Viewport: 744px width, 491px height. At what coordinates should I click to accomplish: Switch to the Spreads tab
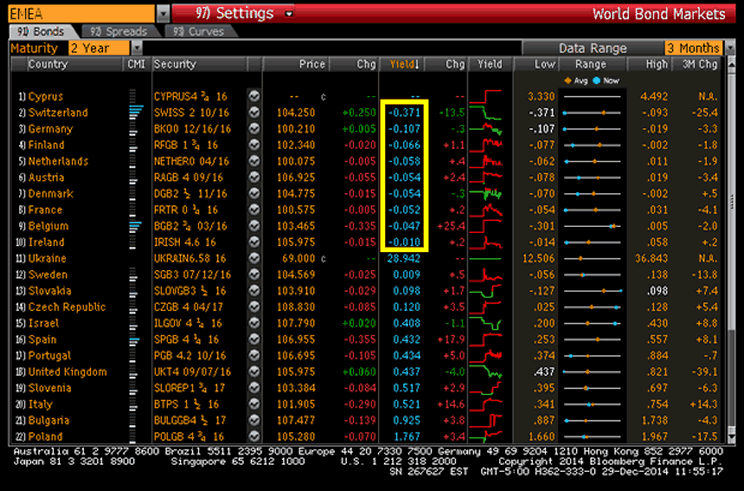pos(119,32)
